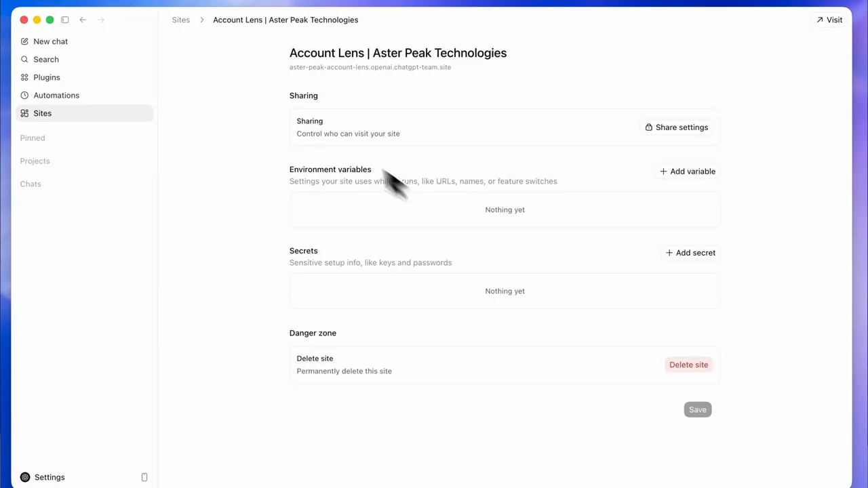Click 'Nothing yet' under Secrets
This screenshot has width=868, height=488.
(505, 291)
